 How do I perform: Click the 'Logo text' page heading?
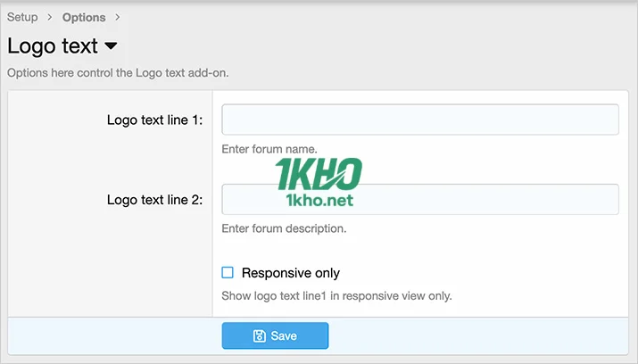click(x=53, y=45)
